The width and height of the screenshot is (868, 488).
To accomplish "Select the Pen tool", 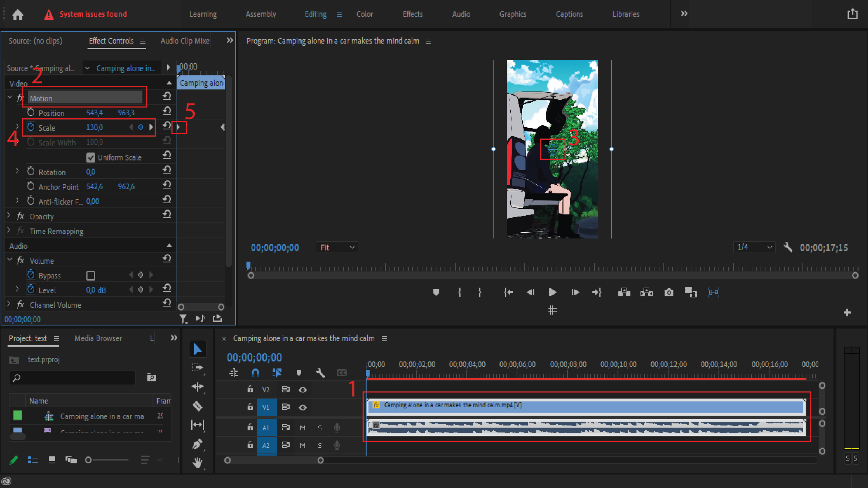I will tap(197, 444).
